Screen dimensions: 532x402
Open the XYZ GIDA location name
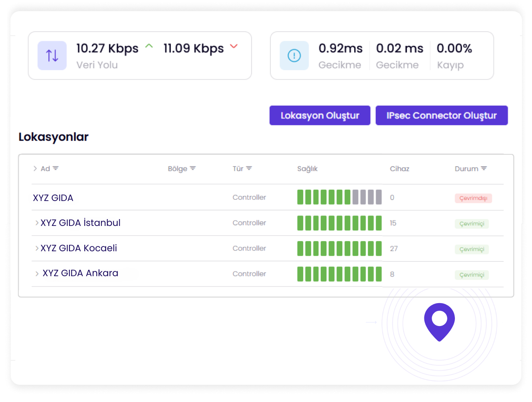53,198
